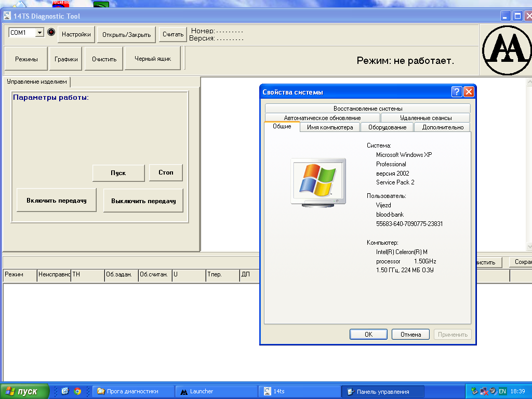Click the red port status indicator beside COM1

click(51, 32)
